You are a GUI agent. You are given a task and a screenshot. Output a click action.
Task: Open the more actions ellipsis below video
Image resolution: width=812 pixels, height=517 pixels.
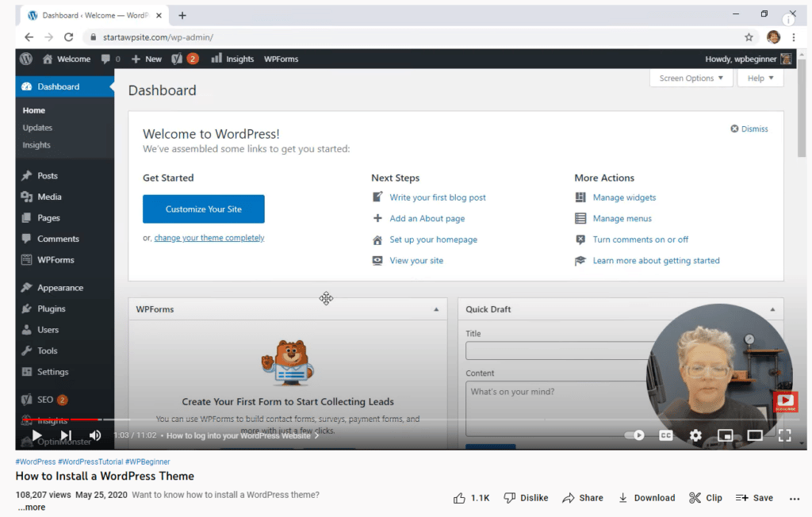[795, 498]
